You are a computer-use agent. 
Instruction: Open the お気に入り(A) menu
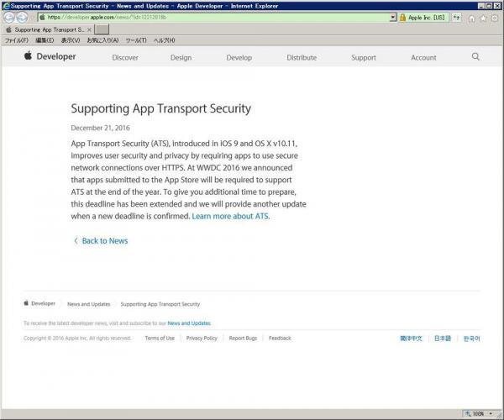pyautogui.click(x=102, y=40)
